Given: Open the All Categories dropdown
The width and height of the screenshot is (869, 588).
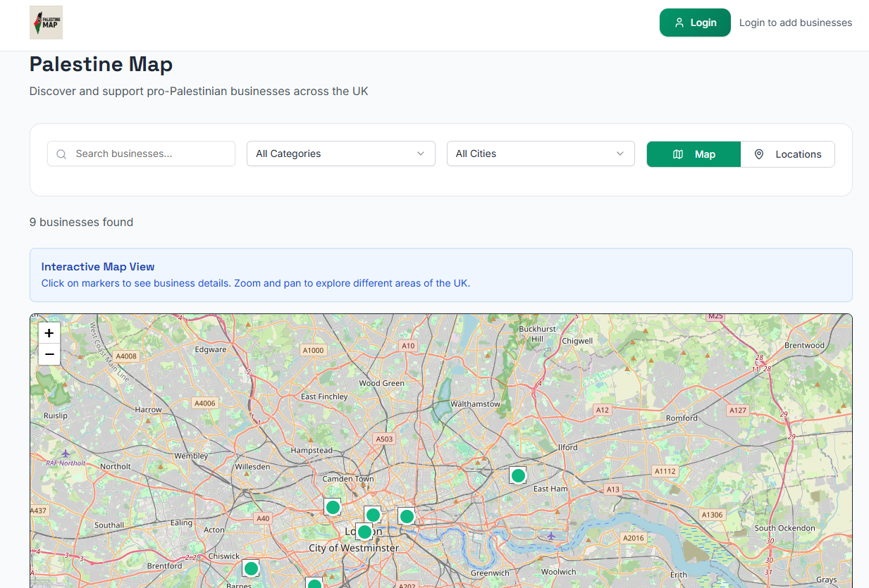Looking at the screenshot, I should coord(341,154).
